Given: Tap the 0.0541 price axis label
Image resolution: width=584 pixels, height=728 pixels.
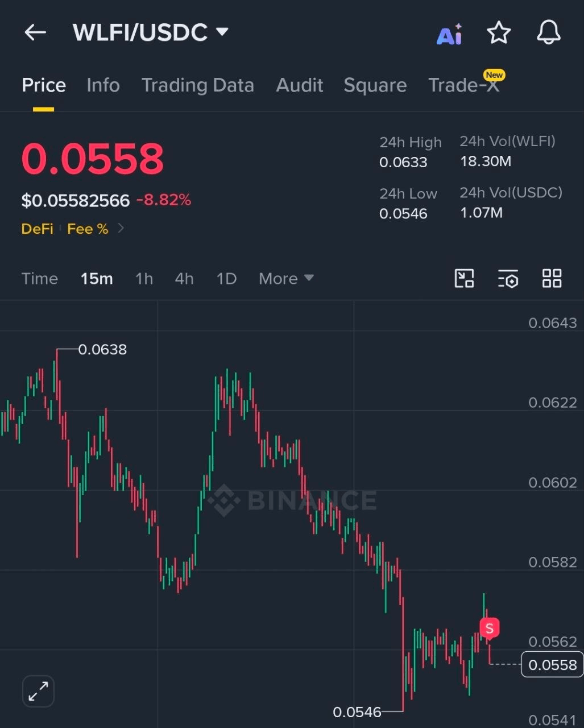Looking at the screenshot, I should click(553, 721).
